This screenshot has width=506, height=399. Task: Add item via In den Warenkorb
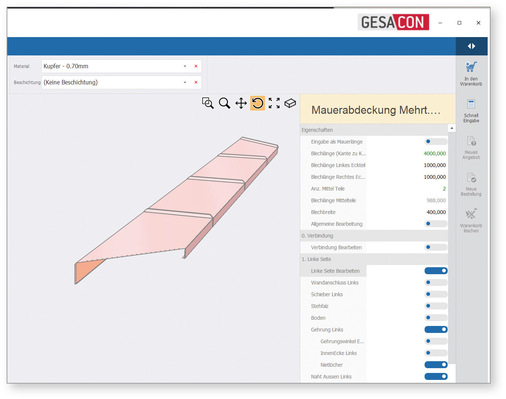click(471, 74)
